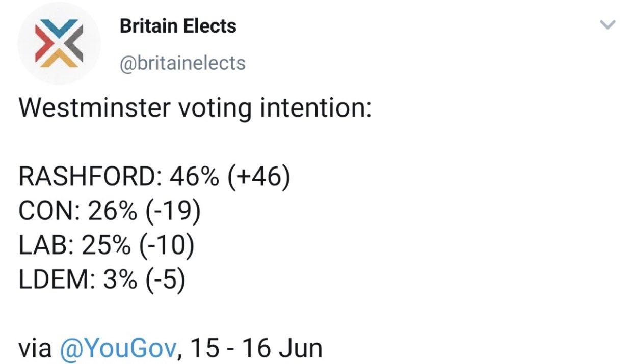Click the (+46) change figure
Viewport: 633px width, 364px height.
coord(259,178)
